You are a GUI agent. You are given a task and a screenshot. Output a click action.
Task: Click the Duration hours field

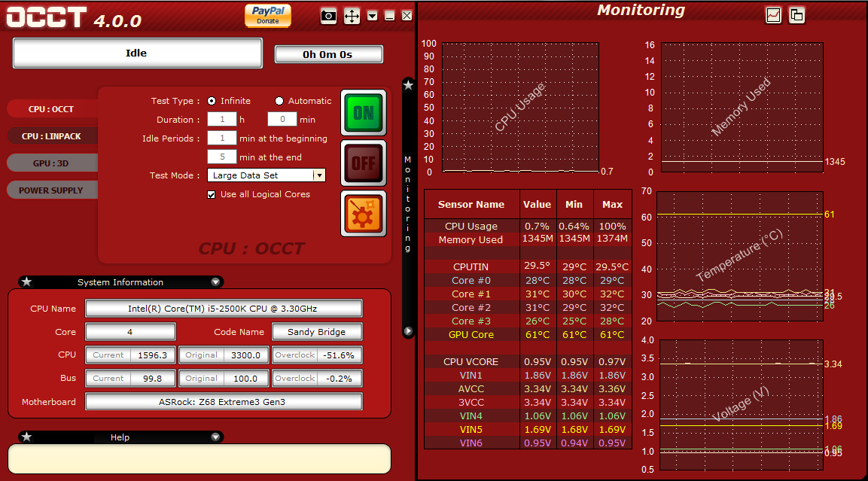222,119
